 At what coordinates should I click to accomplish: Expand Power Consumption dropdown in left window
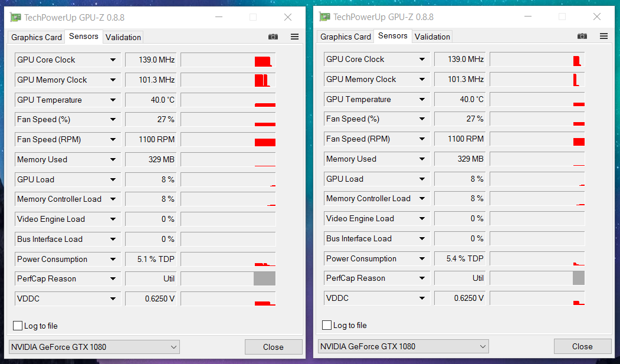point(113,259)
